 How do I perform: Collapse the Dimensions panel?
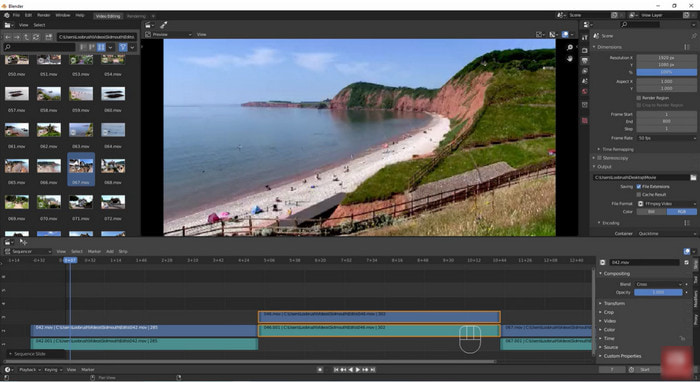click(609, 47)
